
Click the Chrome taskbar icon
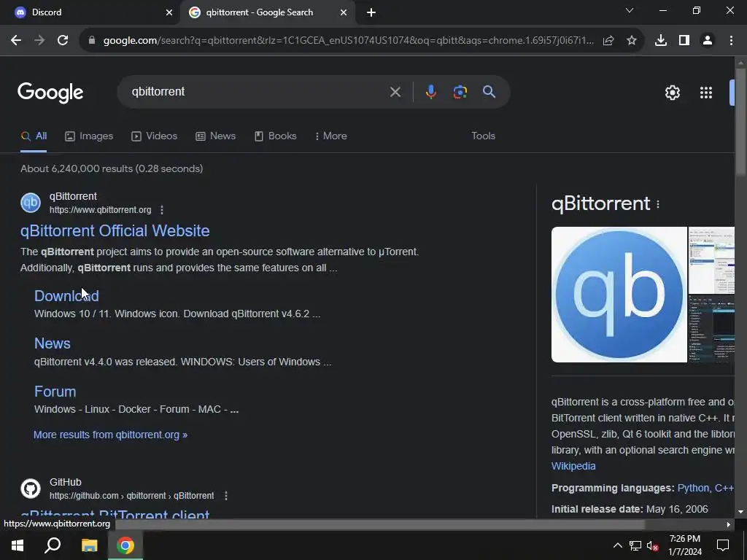(x=125, y=545)
